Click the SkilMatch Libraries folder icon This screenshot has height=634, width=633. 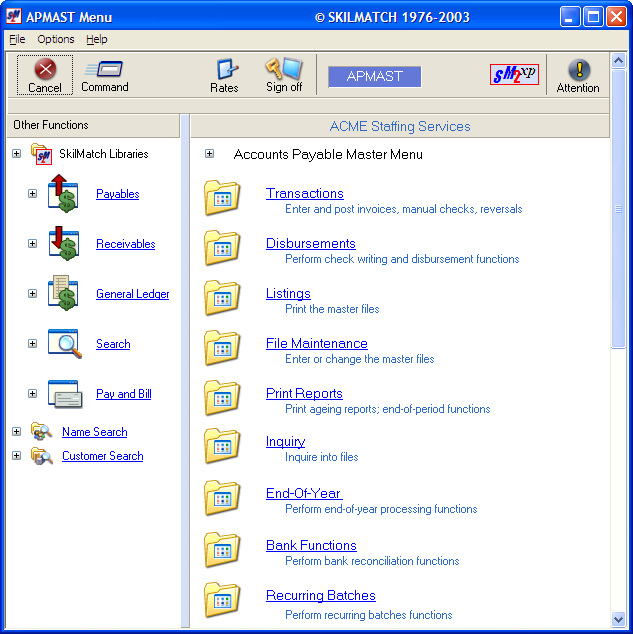coord(41,154)
